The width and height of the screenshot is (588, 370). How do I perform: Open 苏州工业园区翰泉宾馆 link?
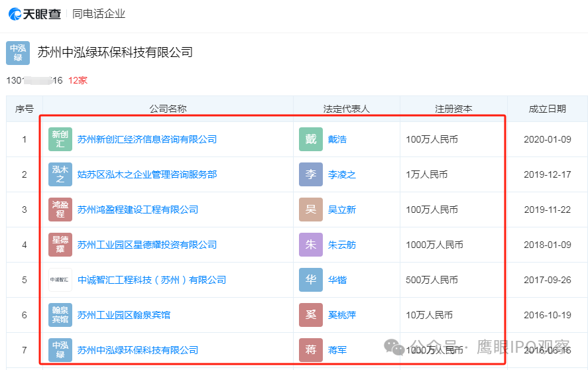click(x=124, y=315)
